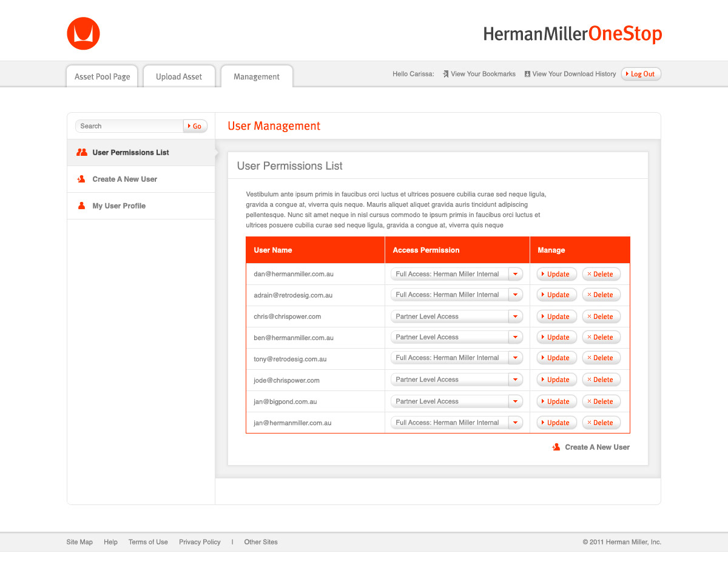Click the email dan@hermanmiller.com.au
This screenshot has width=728, height=576.
click(x=294, y=274)
